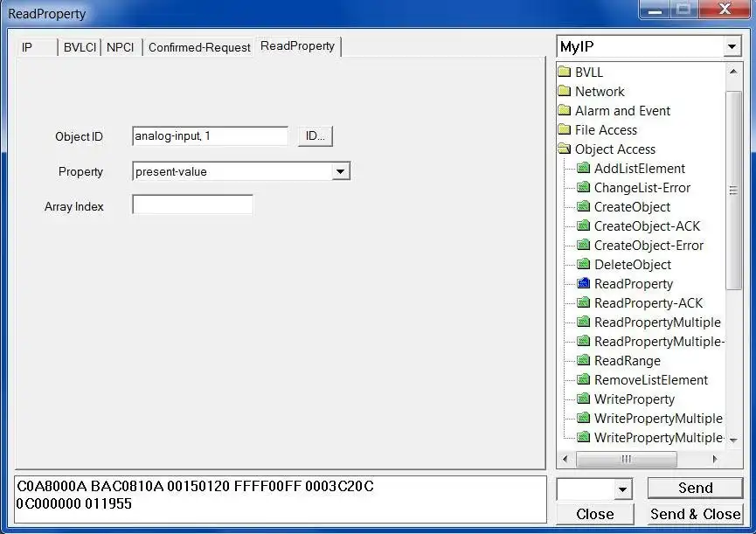
Task: Collapse the open Object Access folder icon
Action: [565, 149]
